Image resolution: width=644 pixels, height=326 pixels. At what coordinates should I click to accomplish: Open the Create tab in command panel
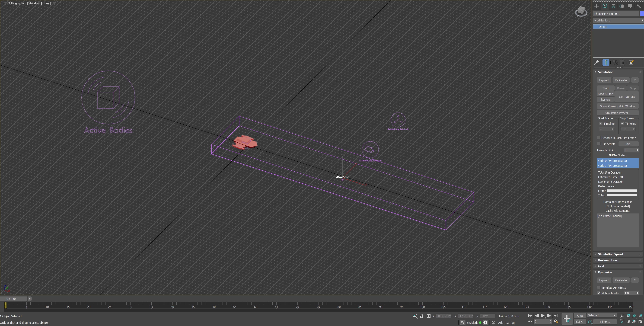[x=597, y=6]
